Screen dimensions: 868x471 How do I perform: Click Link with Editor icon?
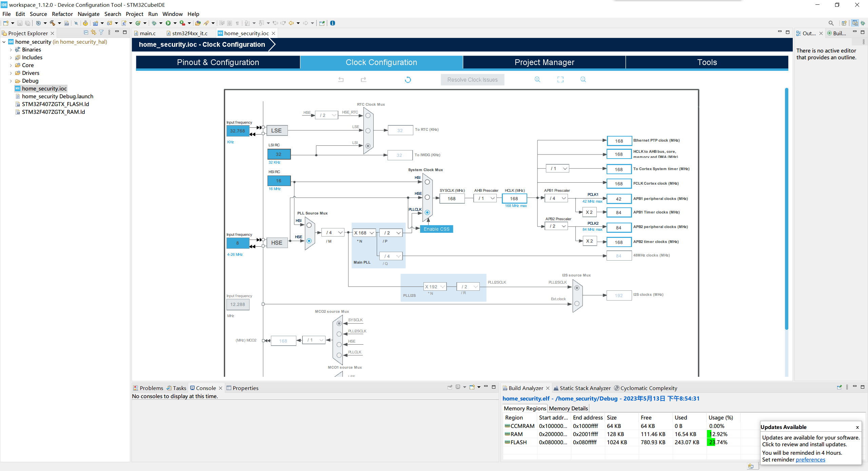[94, 33]
